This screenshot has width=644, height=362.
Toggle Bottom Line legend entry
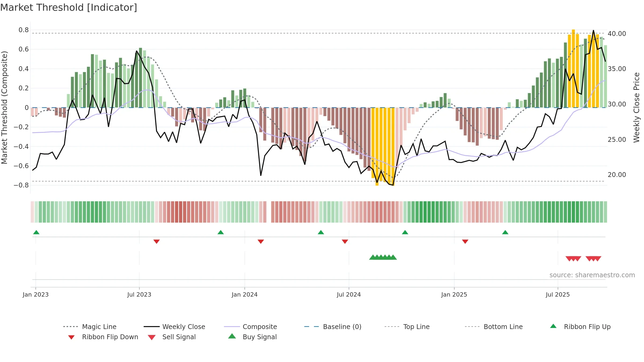[494, 327]
